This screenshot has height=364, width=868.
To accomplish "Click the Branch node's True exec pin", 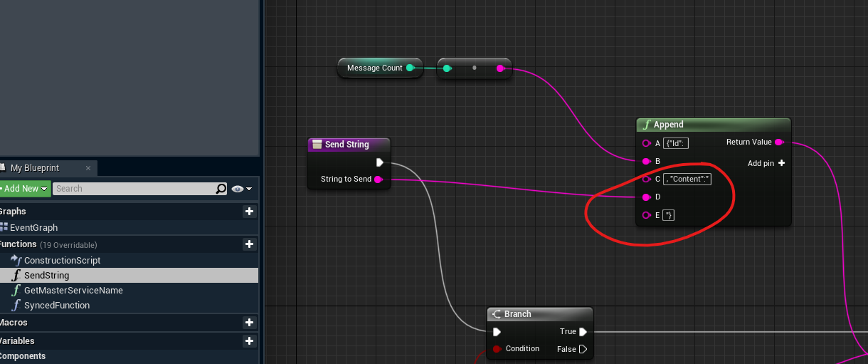I will (x=583, y=332).
